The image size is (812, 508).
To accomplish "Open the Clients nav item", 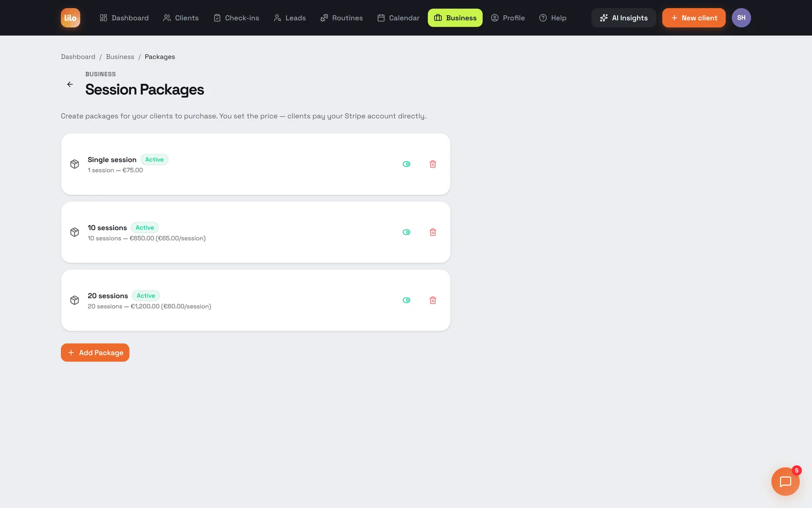I will tap(181, 18).
